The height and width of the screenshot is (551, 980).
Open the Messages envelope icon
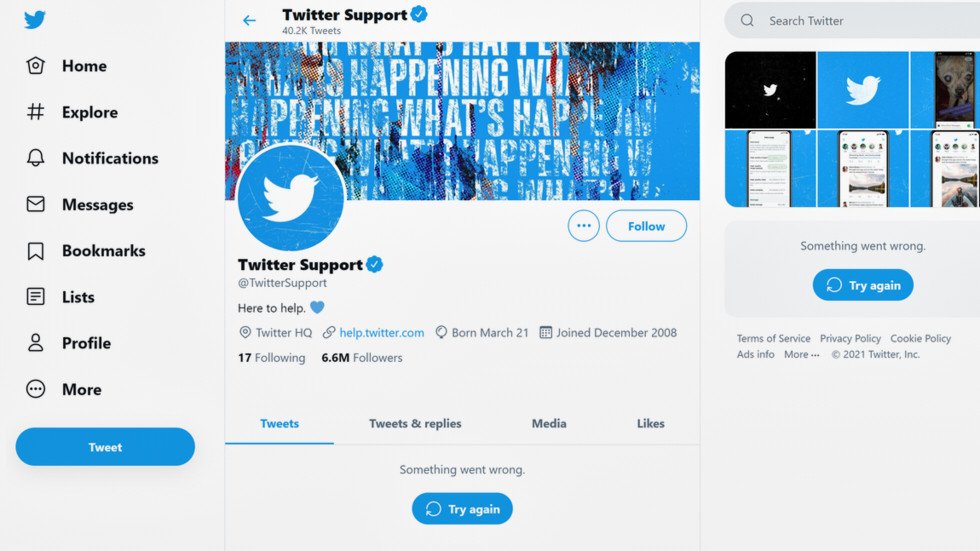click(x=36, y=204)
